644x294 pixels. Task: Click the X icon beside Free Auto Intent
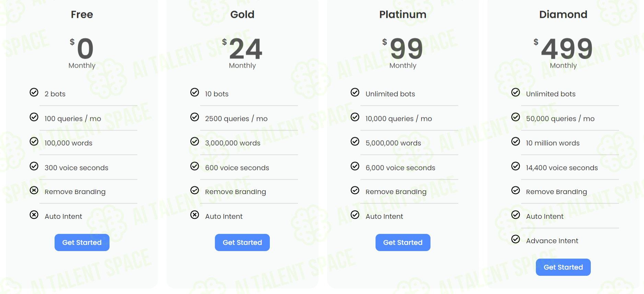click(x=34, y=215)
